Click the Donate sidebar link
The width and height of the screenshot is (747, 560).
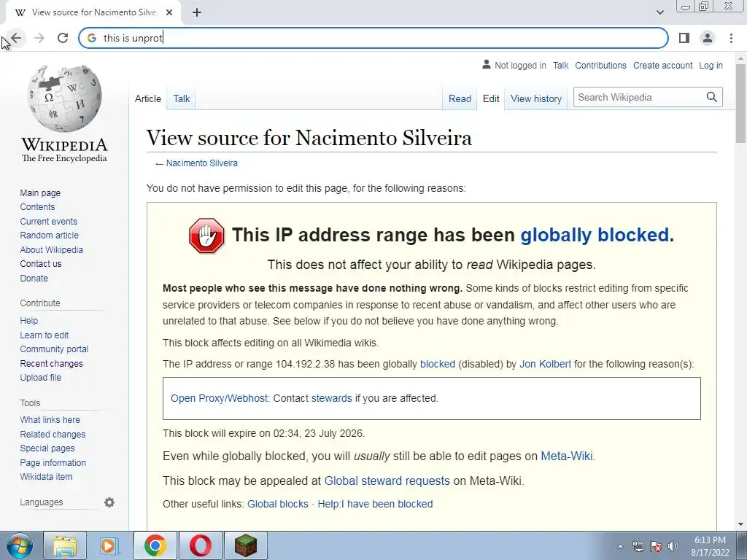34,278
